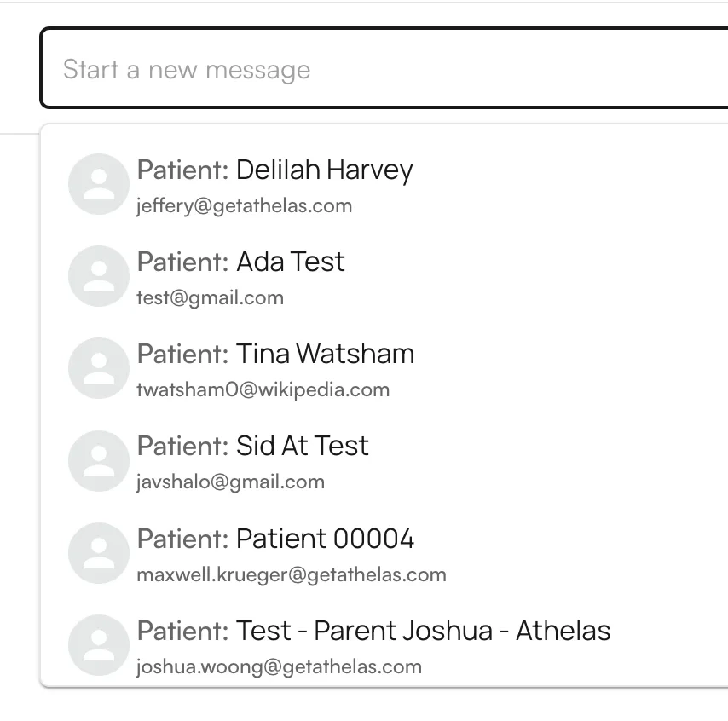Screen dimensions: 728x721
Task: Click Test - Parent Joshua's avatar icon
Action: point(99,645)
